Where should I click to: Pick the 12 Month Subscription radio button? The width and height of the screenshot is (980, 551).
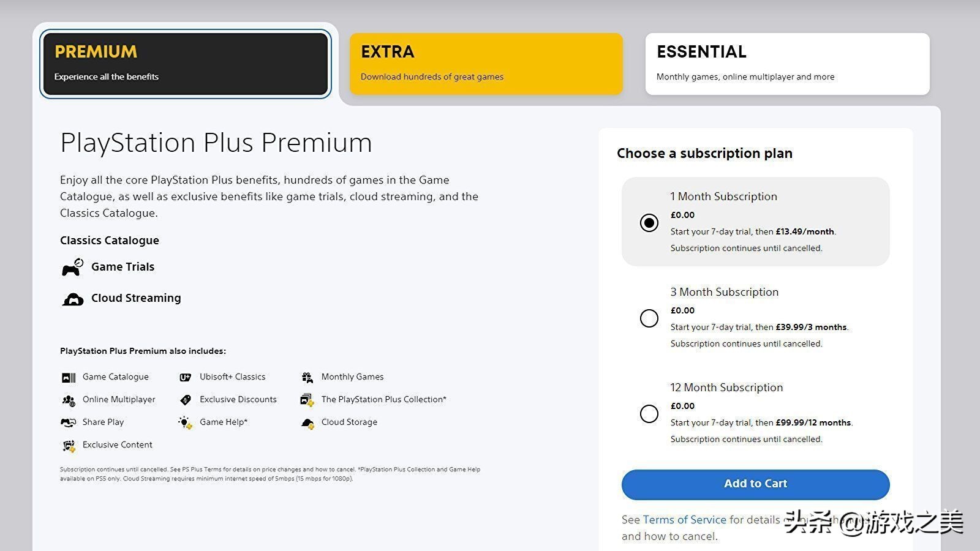click(x=649, y=414)
